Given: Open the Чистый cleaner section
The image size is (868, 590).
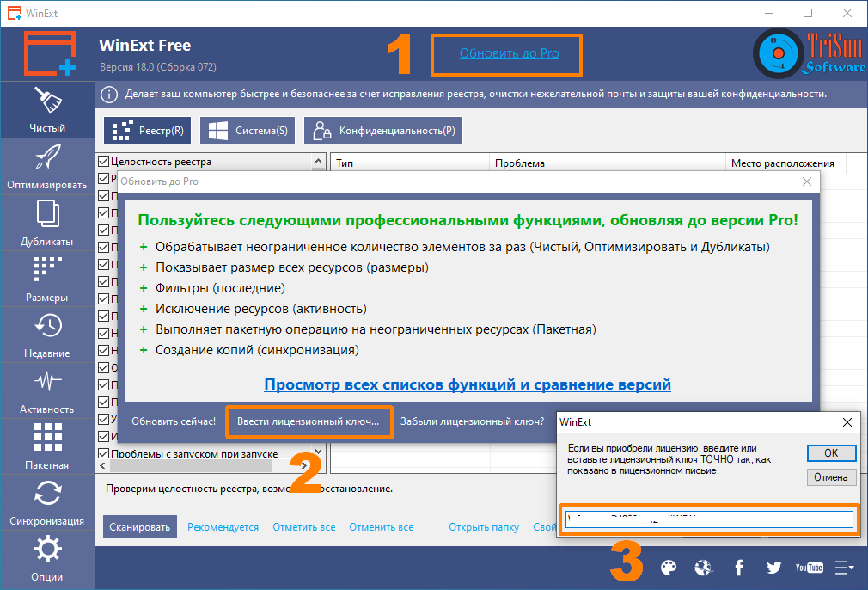Looking at the screenshot, I should [x=47, y=109].
